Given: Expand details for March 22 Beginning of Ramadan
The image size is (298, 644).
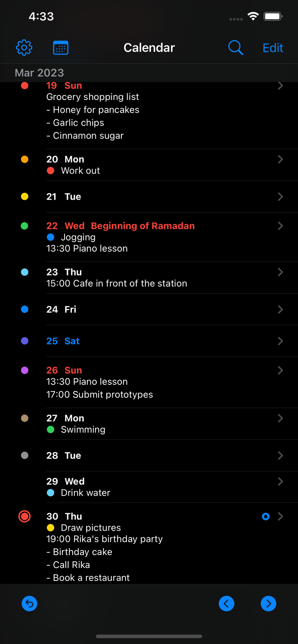Looking at the screenshot, I should (280, 226).
